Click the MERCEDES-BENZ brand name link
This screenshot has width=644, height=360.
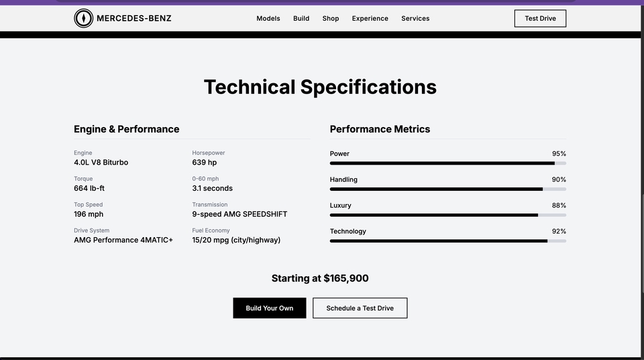(134, 18)
